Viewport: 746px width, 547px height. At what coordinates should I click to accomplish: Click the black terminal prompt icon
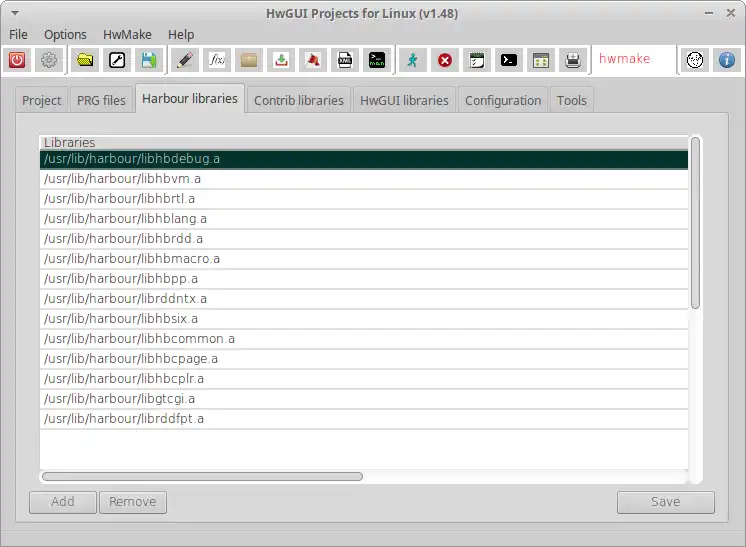point(509,60)
